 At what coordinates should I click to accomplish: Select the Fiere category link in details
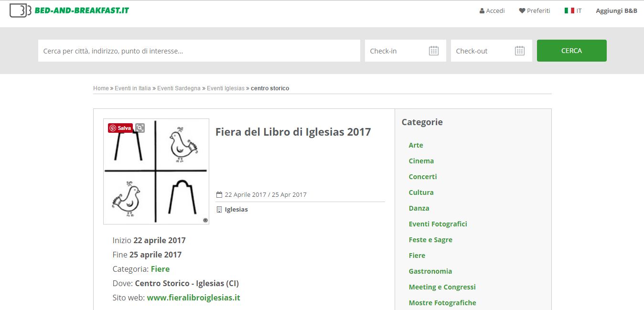click(x=160, y=269)
